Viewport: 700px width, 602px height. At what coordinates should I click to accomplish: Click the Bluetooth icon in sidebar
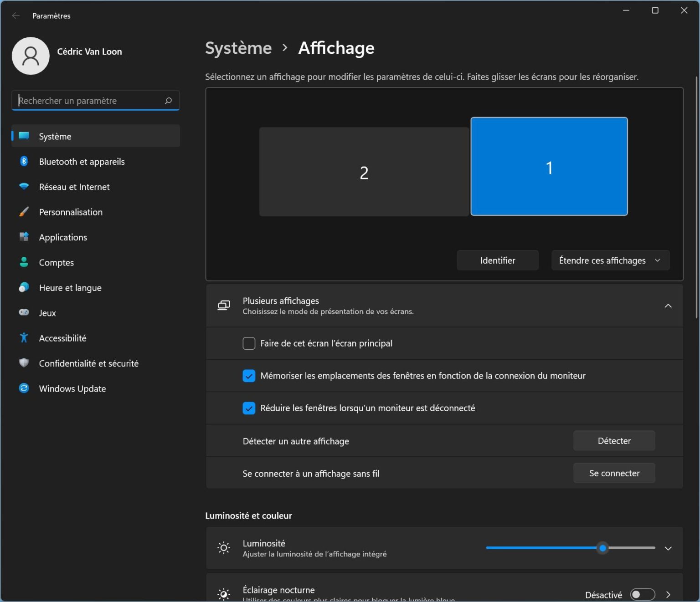point(24,161)
